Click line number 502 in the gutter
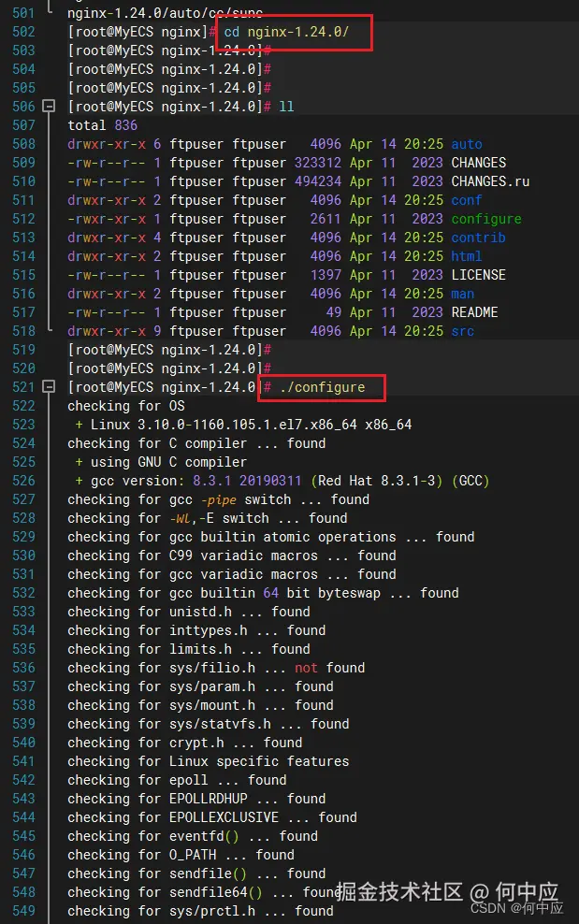The height and width of the screenshot is (924, 579). (x=23, y=32)
